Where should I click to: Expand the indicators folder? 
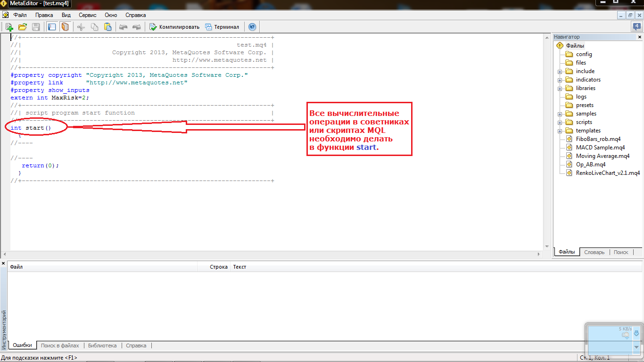pos(560,80)
